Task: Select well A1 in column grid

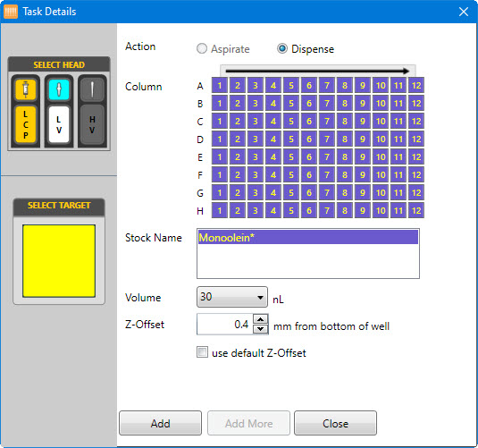Action: (x=220, y=86)
